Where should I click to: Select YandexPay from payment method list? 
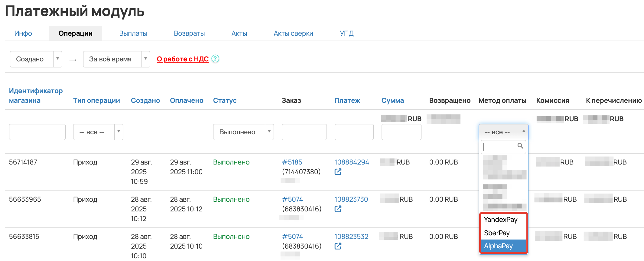pyautogui.click(x=501, y=220)
